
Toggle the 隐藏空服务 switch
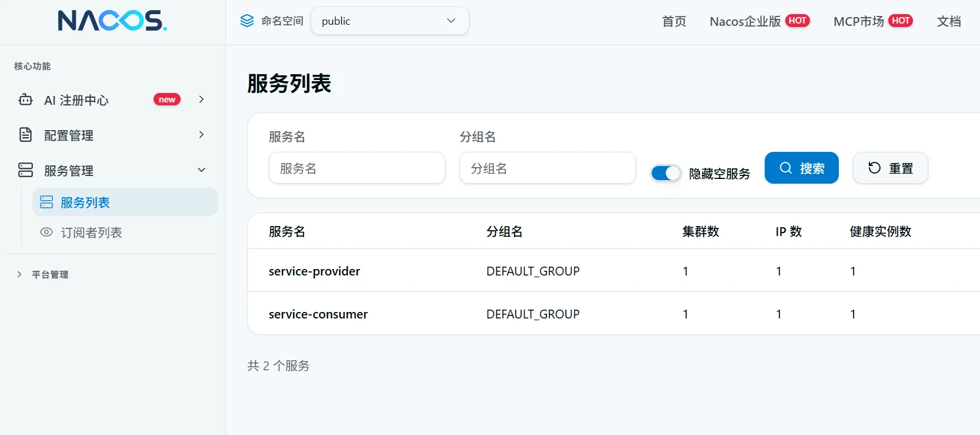tap(666, 173)
